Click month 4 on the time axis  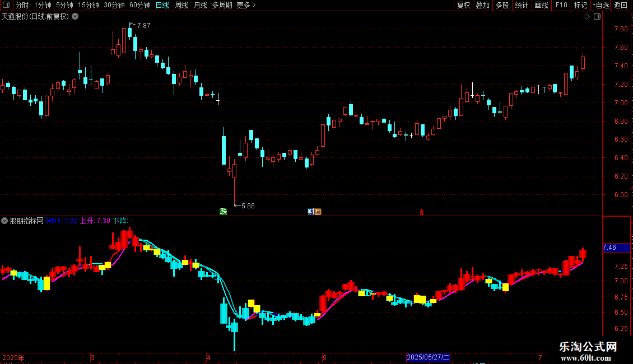click(x=208, y=357)
